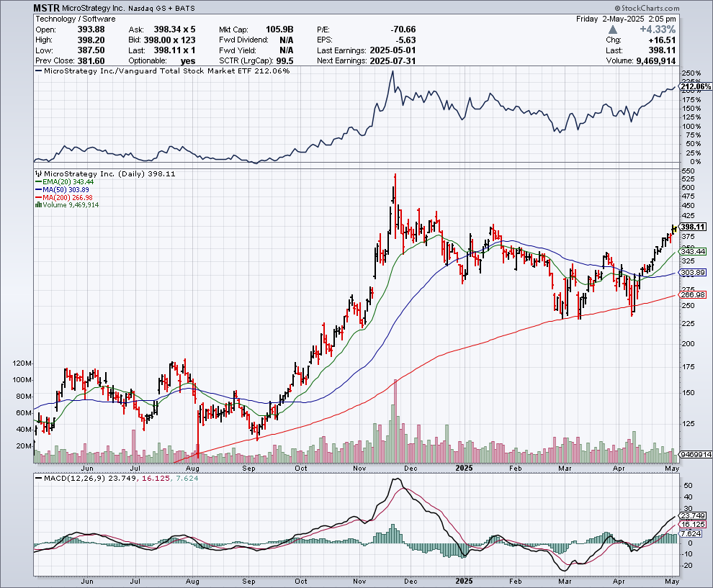The height and width of the screenshot is (588, 713).
Task: Click the Chg value +16.51
Action: click(662, 40)
